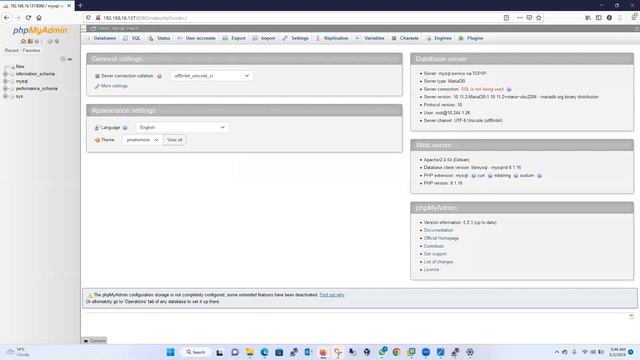640x360 pixels.
Task: Open the Documentation link
Action: [438, 230]
